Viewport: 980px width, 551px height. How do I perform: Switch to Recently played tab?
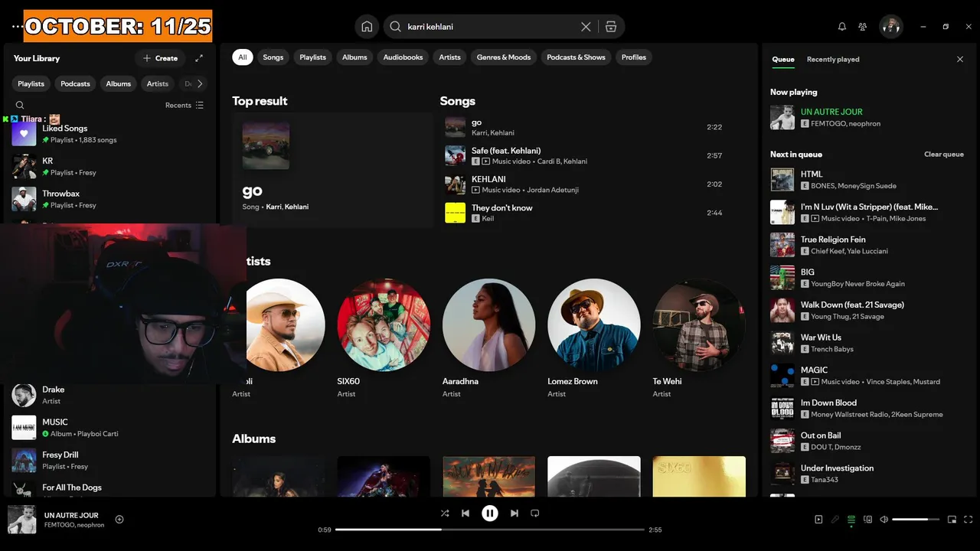[x=833, y=59]
